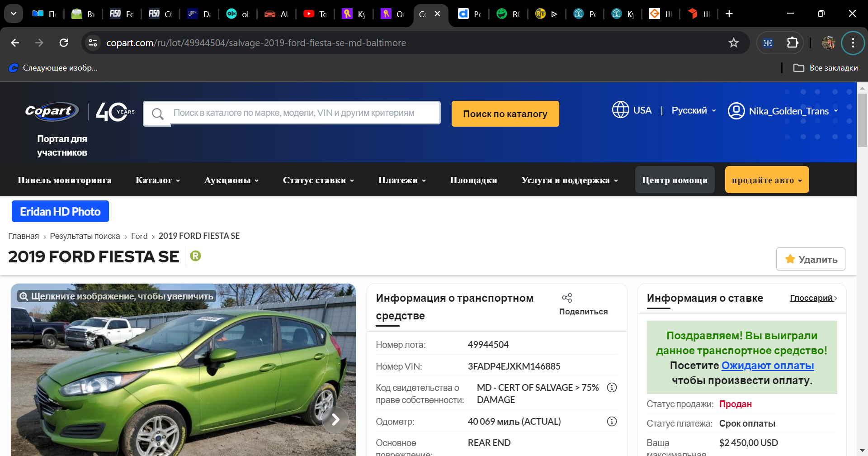Expand the Статус ставки menu
868x456 pixels.
pos(319,180)
